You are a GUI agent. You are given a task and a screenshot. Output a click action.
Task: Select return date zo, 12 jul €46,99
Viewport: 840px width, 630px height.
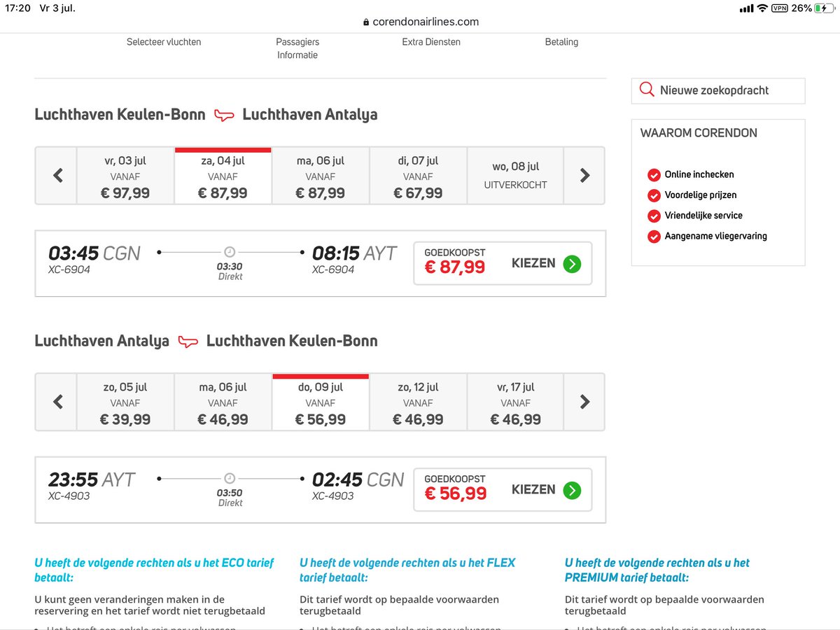[x=418, y=402]
